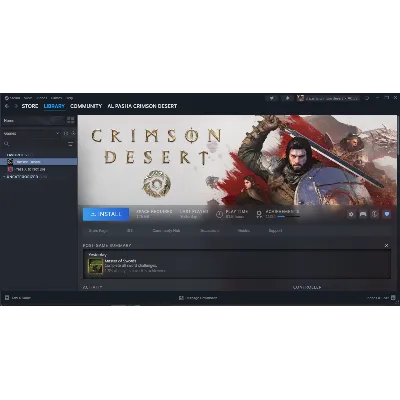
Task: Click the Home button in the sidebar
Action: (x=33, y=121)
